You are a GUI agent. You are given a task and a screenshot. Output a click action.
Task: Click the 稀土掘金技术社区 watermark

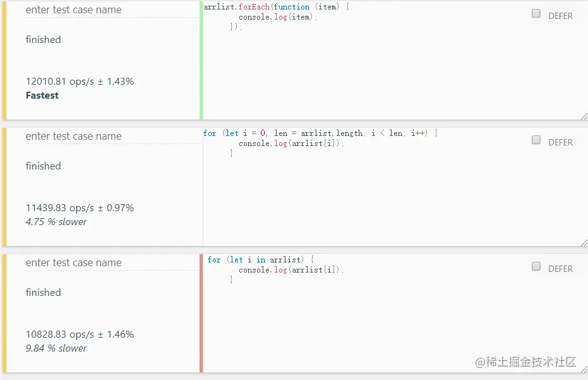pyautogui.click(x=526, y=362)
